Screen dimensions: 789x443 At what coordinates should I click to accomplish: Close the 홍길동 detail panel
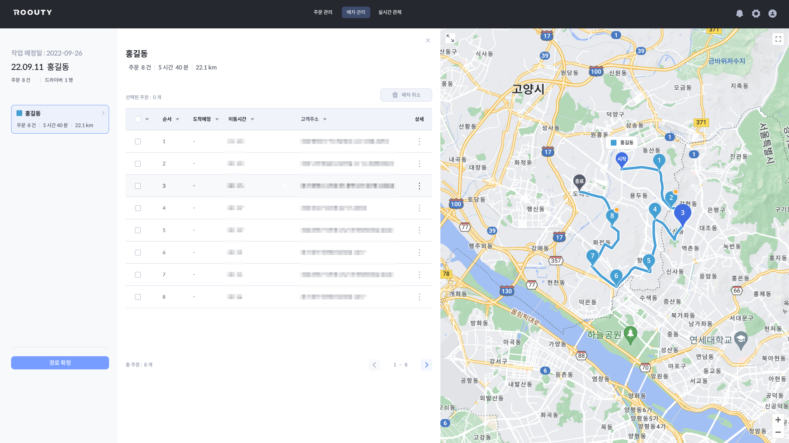point(428,41)
